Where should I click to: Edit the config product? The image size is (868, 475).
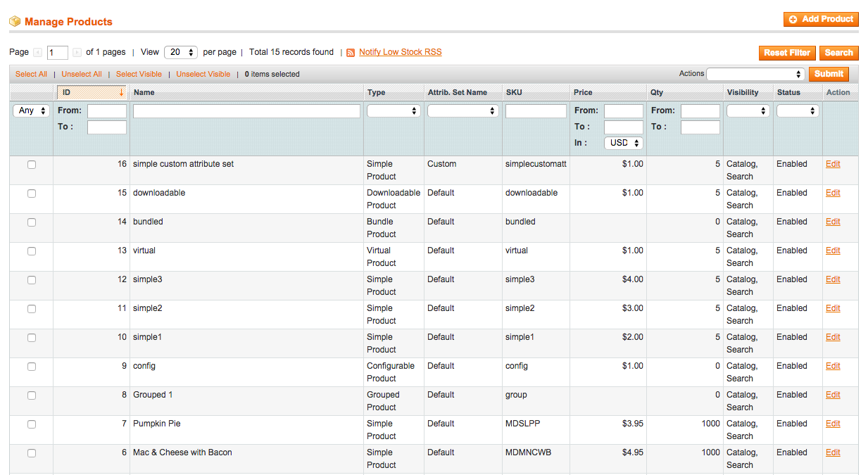tap(833, 366)
